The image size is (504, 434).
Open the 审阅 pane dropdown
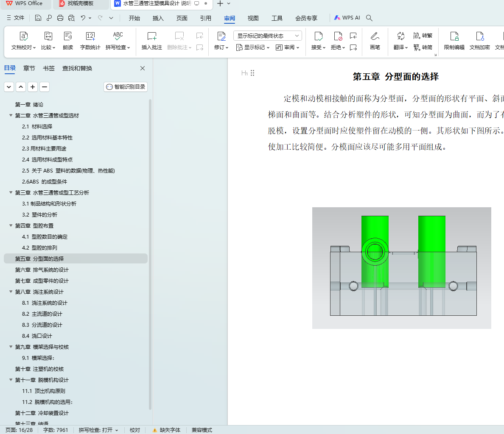coord(288,47)
